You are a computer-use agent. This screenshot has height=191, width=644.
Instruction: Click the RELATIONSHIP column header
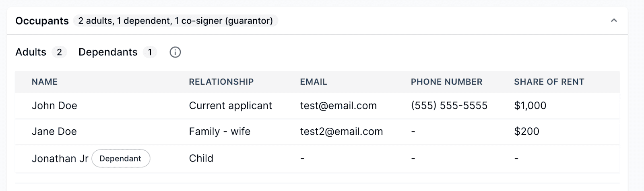(221, 82)
